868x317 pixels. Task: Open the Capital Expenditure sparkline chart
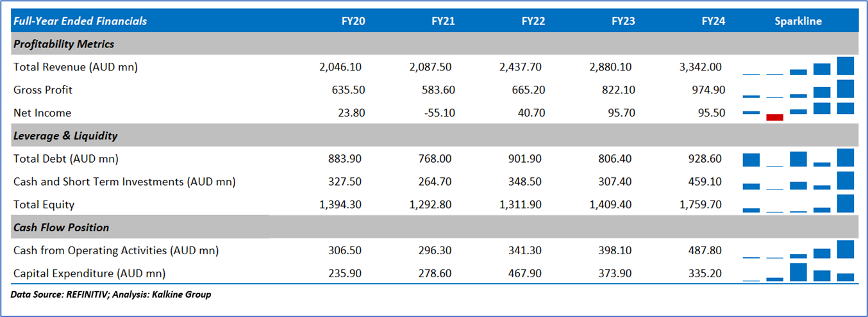coord(798,273)
